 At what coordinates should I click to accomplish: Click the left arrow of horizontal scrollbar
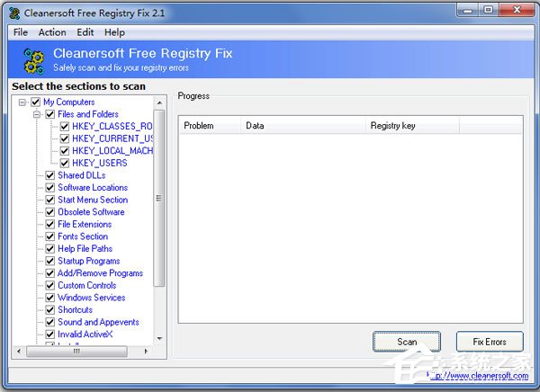(x=19, y=351)
